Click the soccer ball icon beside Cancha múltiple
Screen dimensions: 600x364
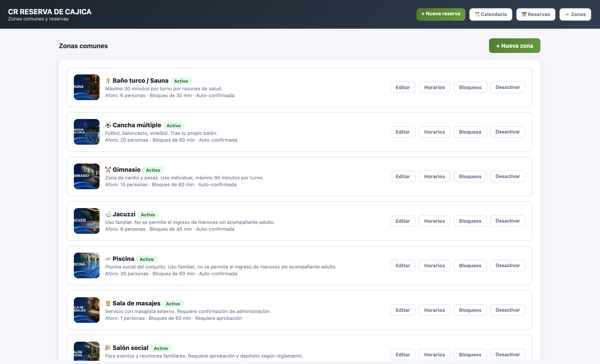(108, 125)
